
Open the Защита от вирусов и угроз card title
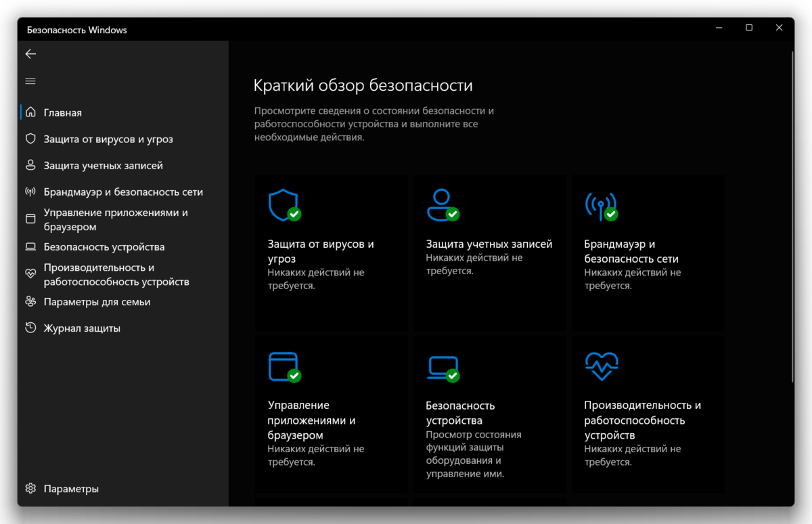tap(321, 251)
